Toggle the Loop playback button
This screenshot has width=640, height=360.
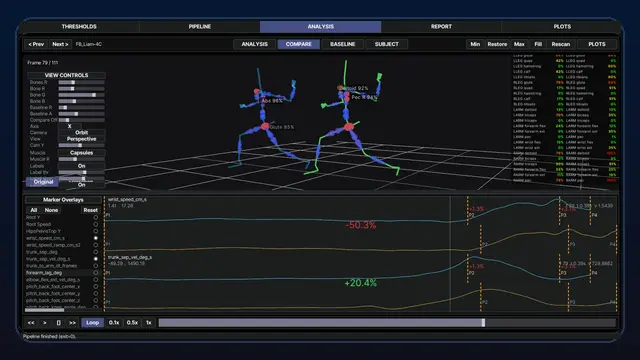click(x=93, y=323)
